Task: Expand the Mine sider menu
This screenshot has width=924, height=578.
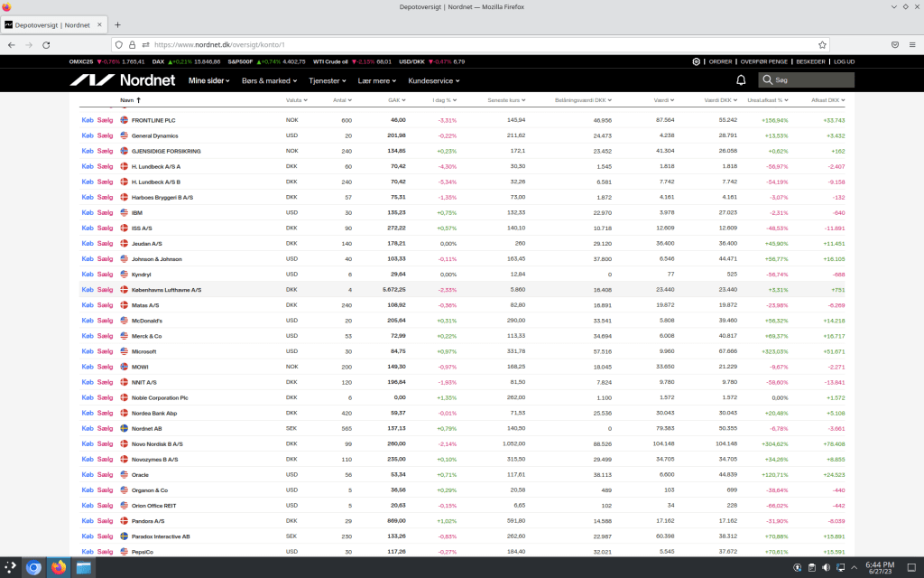Action: click(209, 80)
